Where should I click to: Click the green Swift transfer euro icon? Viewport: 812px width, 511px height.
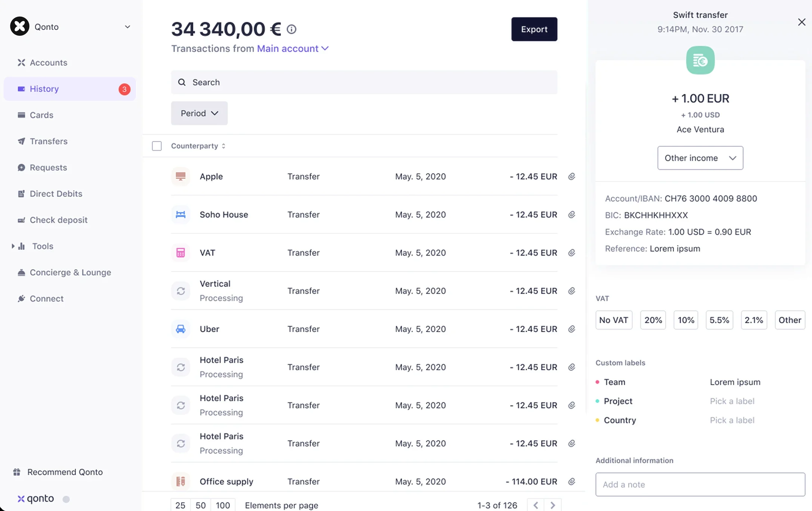(700, 60)
